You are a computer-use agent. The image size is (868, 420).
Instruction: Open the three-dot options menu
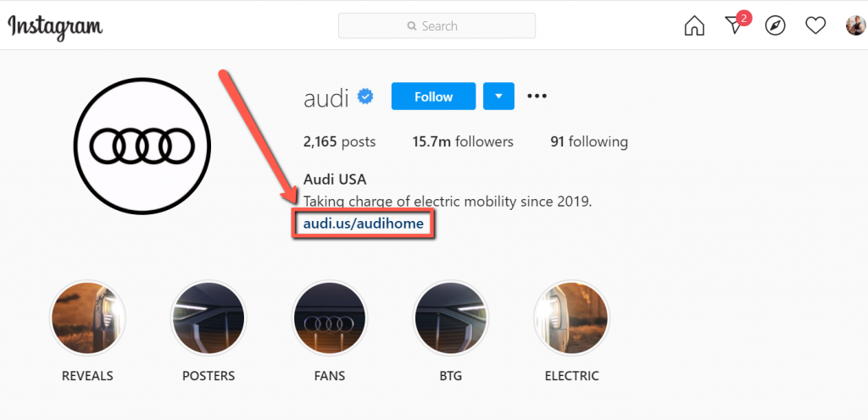(x=537, y=97)
